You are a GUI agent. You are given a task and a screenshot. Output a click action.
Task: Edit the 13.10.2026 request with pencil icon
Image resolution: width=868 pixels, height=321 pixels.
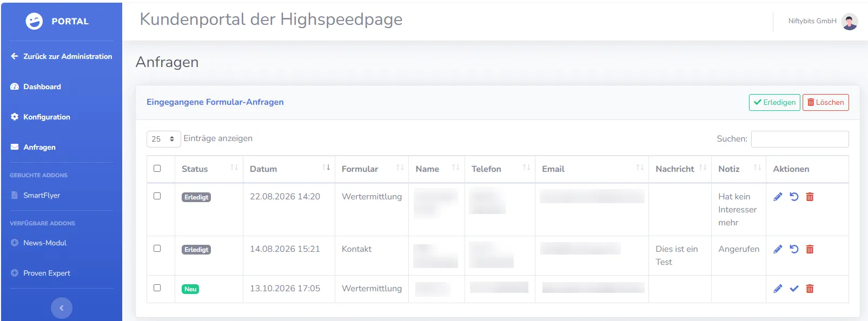tap(778, 289)
